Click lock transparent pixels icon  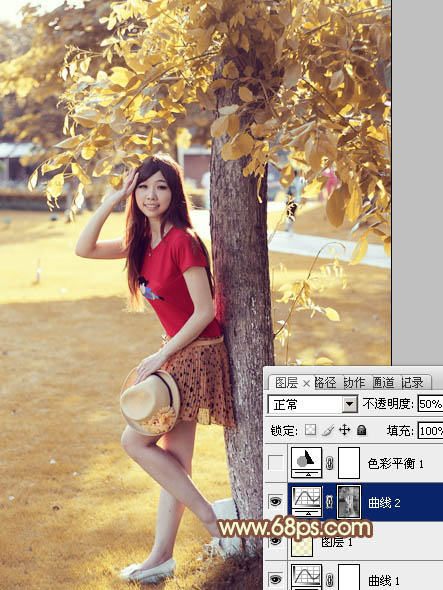(x=310, y=430)
